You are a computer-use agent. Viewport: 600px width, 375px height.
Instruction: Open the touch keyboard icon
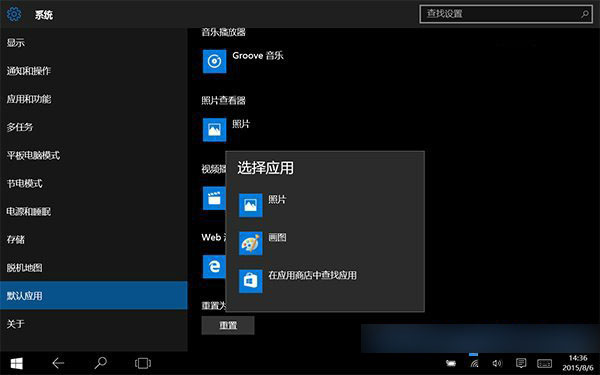544,363
